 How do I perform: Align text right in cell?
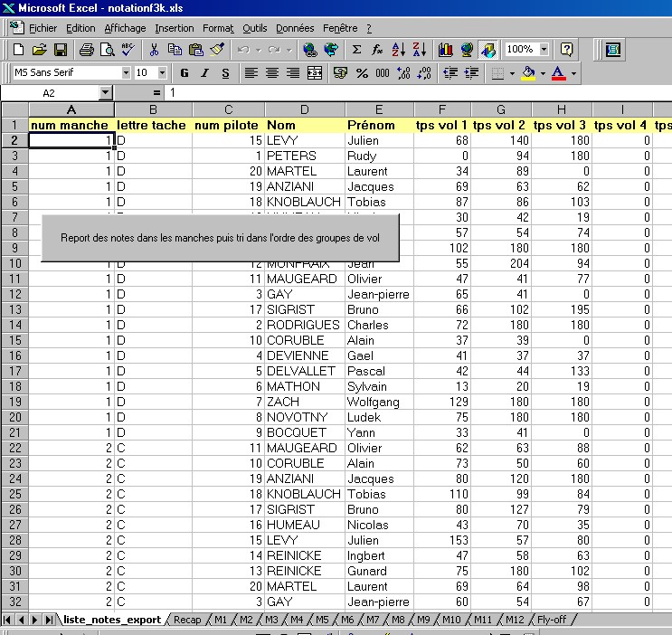point(293,73)
